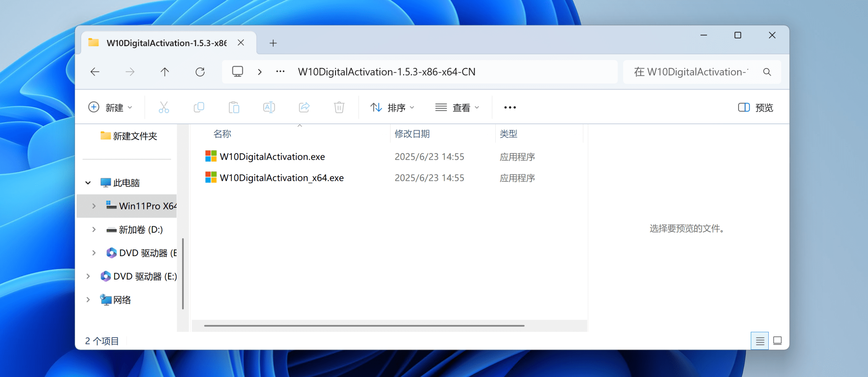Click 应用程序 type of W10DigitalActivation_x64.exe

(x=517, y=178)
